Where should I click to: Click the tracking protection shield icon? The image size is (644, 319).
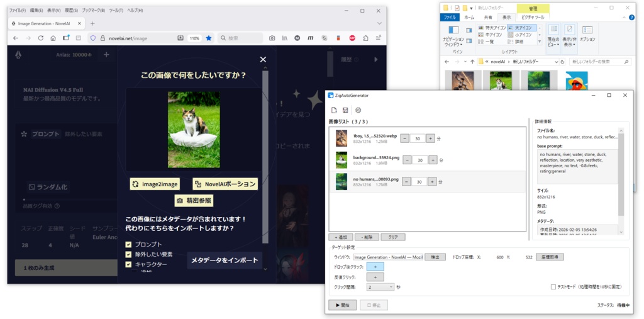[x=93, y=38]
